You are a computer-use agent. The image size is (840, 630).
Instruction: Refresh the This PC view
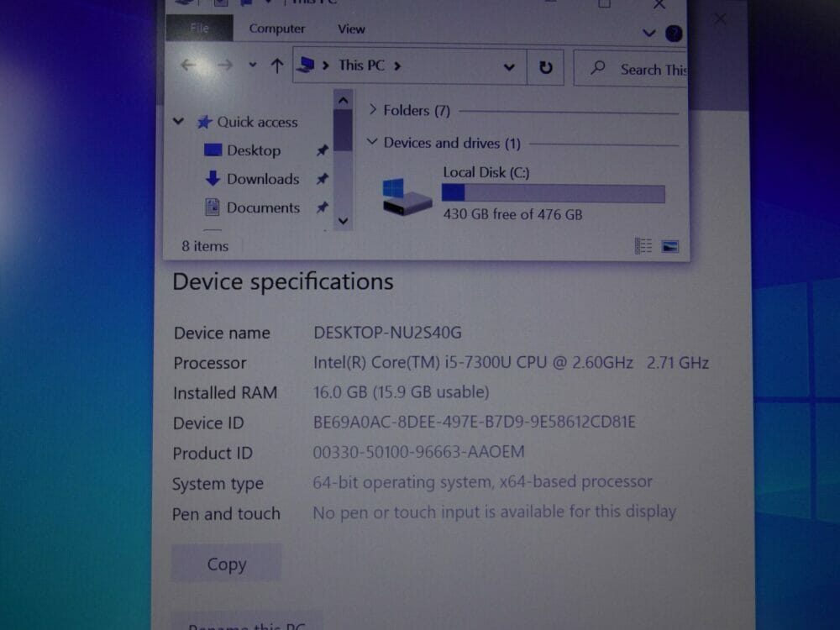pyautogui.click(x=545, y=67)
